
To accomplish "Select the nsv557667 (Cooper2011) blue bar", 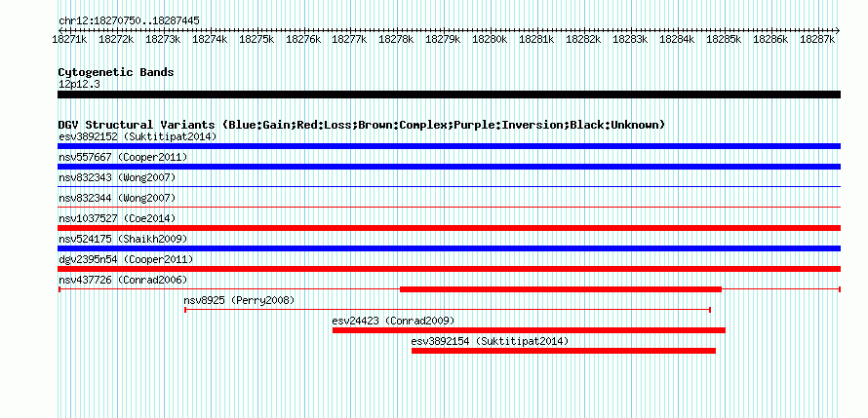I will tap(449, 167).
